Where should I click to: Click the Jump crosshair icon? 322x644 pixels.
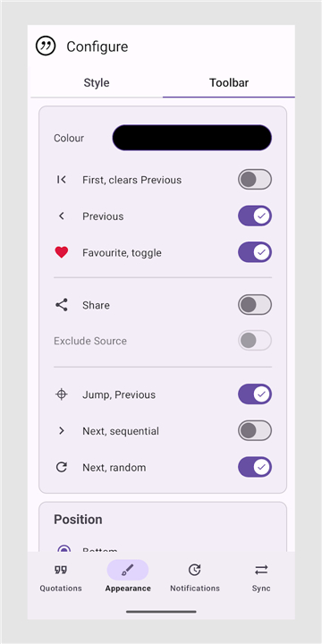[x=62, y=394]
